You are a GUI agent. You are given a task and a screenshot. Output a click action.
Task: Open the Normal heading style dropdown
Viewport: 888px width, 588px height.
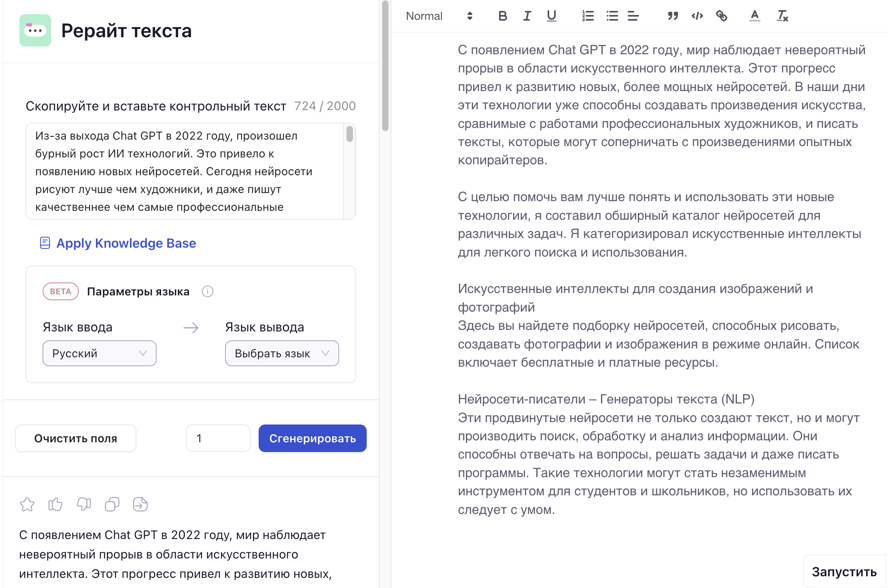click(x=439, y=16)
